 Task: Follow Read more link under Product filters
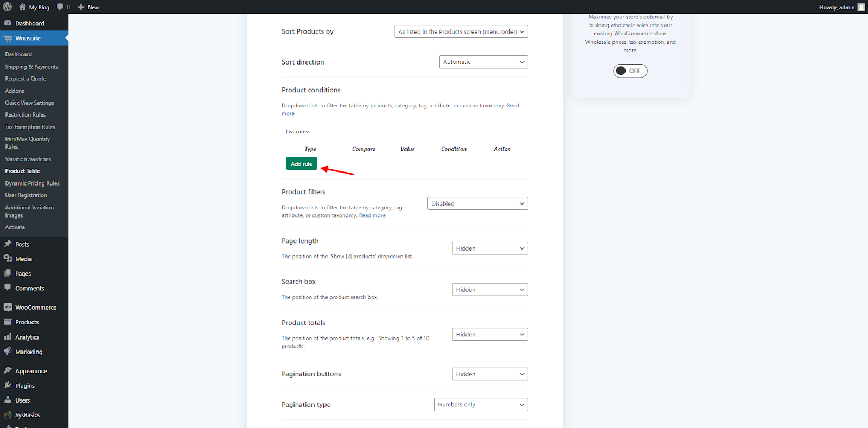[372, 215]
